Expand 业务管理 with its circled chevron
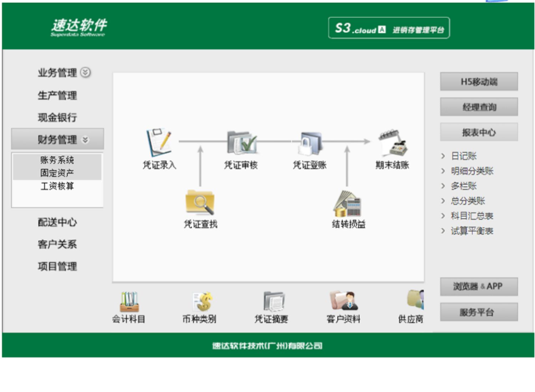Viewport: 535px width, 392px height. (x=85, y=72)
